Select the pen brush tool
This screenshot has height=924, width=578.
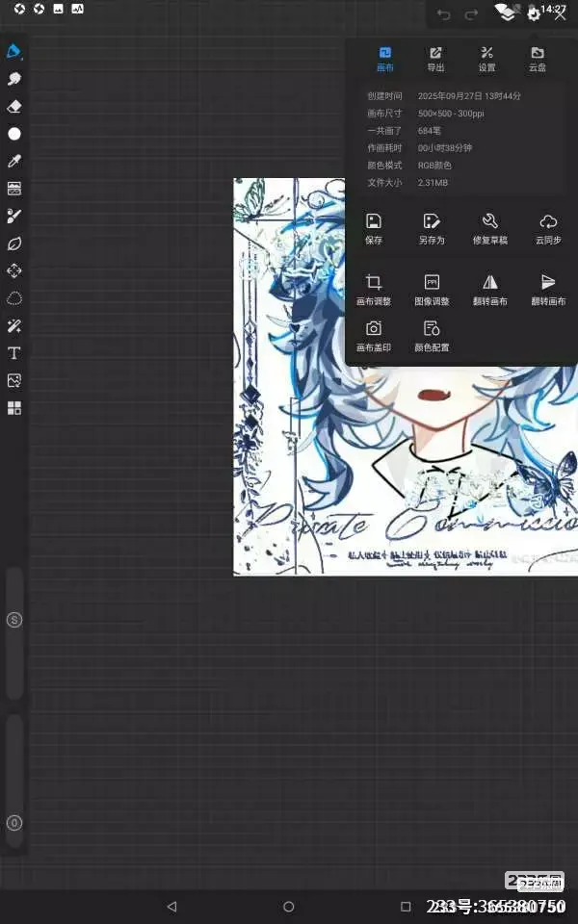(x=13, y=51)
